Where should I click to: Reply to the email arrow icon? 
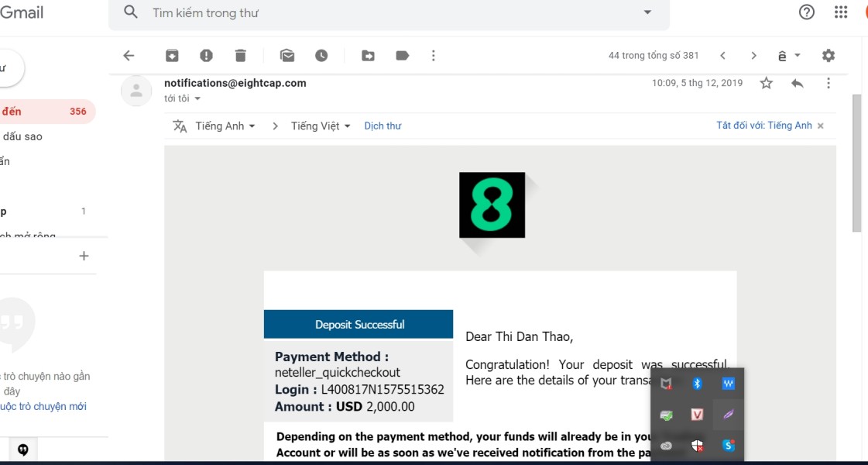[x=797, y=83]
